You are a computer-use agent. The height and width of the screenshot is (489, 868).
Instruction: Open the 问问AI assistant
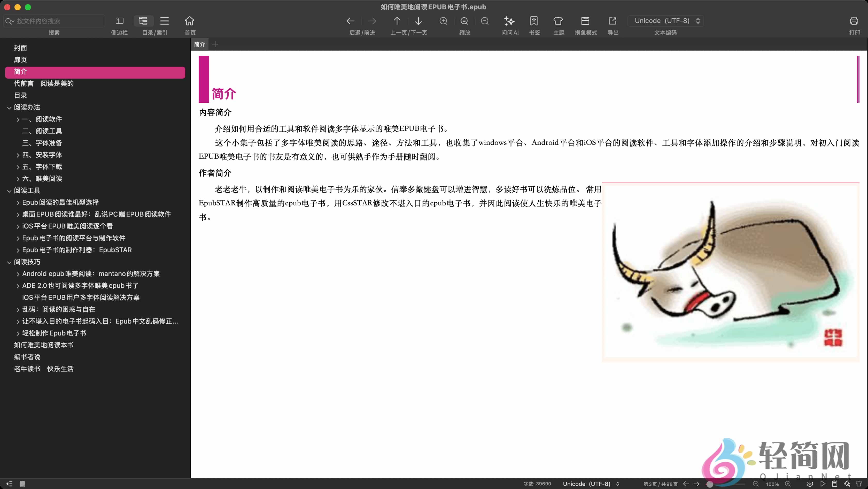tap(509, 21)
